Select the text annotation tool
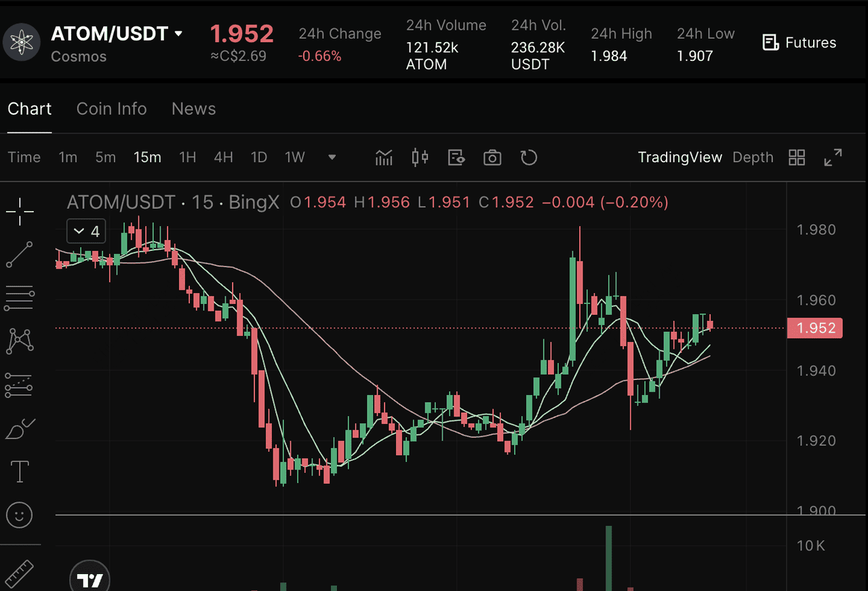Screen dimensions: 868x591 20,472
